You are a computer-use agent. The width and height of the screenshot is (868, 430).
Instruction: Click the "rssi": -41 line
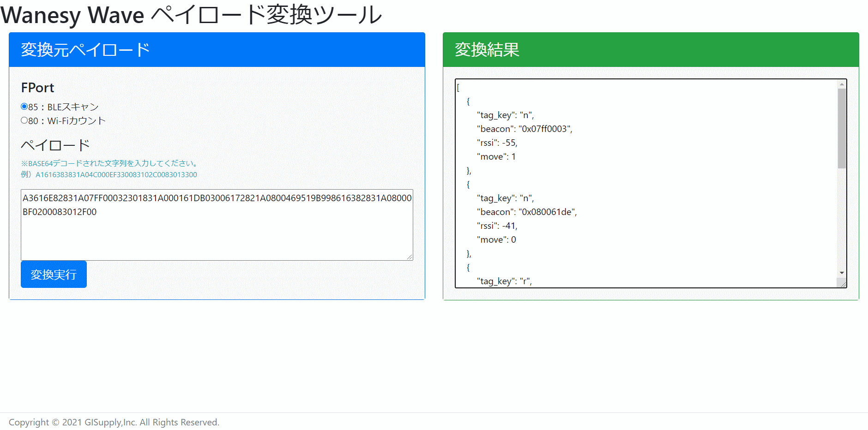point(497,226)
